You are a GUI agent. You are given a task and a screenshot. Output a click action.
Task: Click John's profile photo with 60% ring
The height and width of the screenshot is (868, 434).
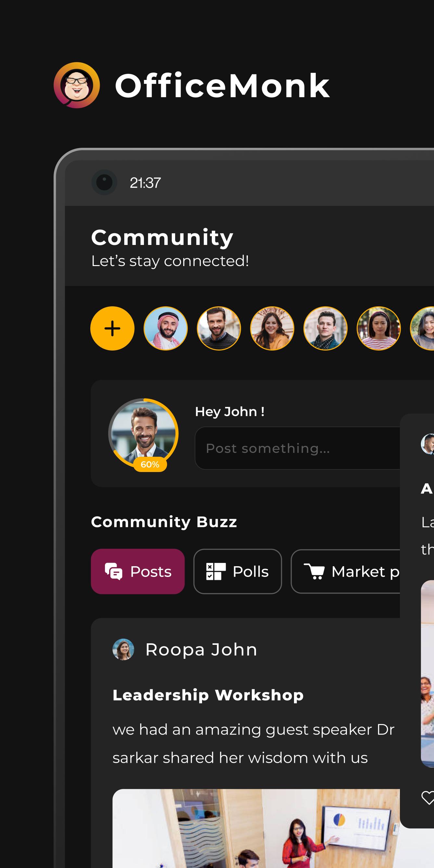143,433
